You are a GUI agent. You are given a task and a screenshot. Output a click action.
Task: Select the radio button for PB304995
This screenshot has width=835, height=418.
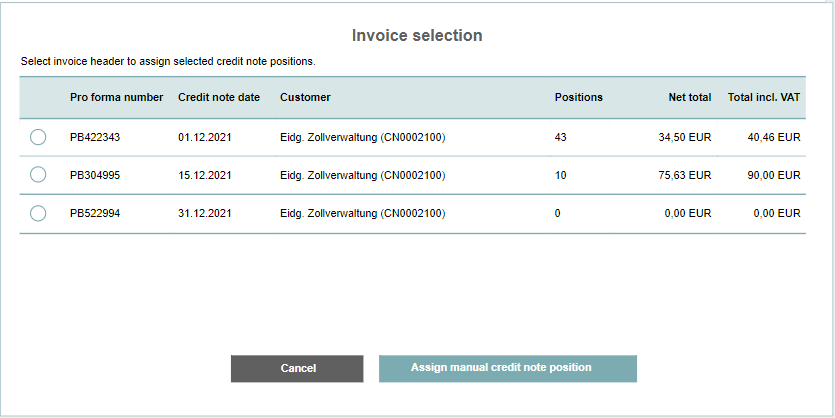[38, 175]
